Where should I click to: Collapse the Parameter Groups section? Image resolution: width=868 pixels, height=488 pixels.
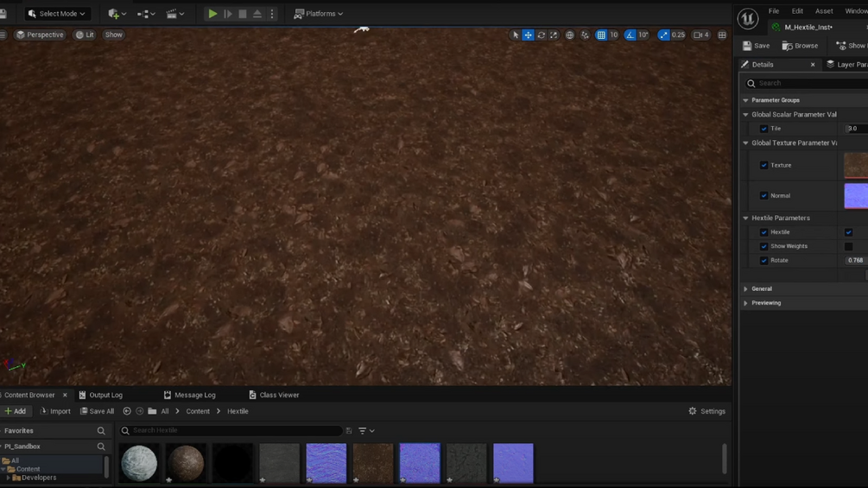pos(745,100)
